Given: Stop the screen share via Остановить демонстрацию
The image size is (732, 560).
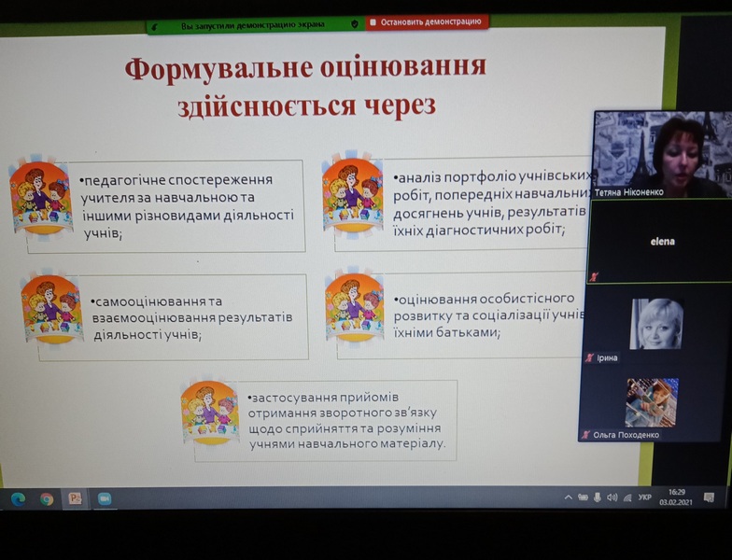Looking at the screenshot, I should [427, 22].
